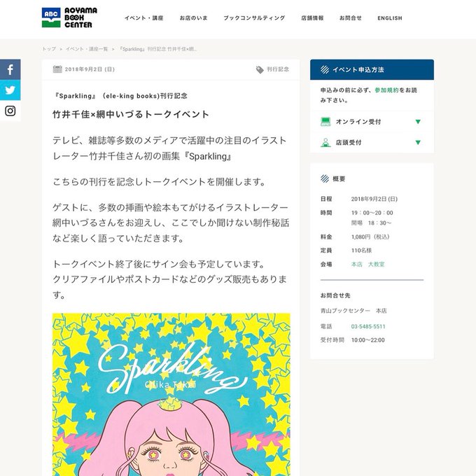Switch to the ENGLISH site
Image resolution: width=476 pixels, height=476 pixels.
pyautogui.click(x=390, y=18)
